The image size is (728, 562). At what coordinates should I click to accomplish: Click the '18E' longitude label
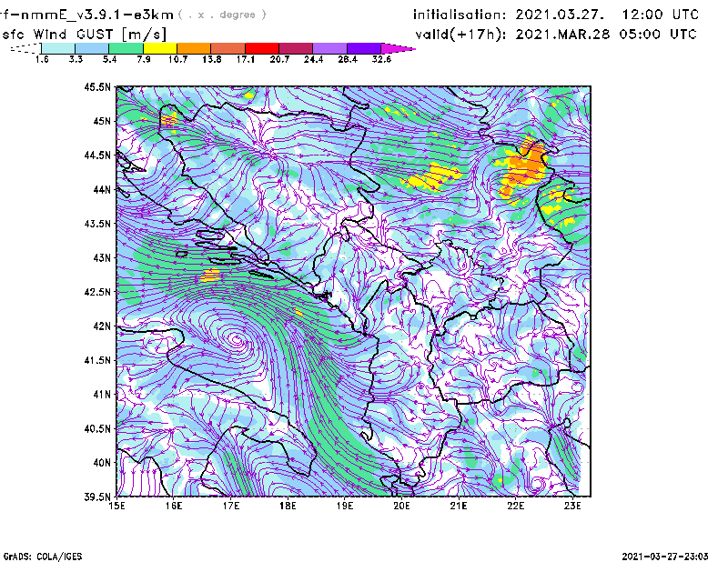288,506
